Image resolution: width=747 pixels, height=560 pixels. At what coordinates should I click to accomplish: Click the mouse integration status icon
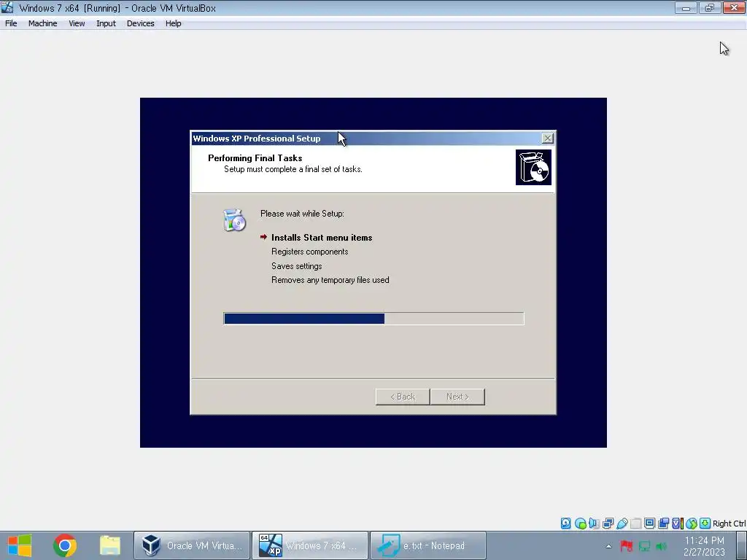[692, 524]
